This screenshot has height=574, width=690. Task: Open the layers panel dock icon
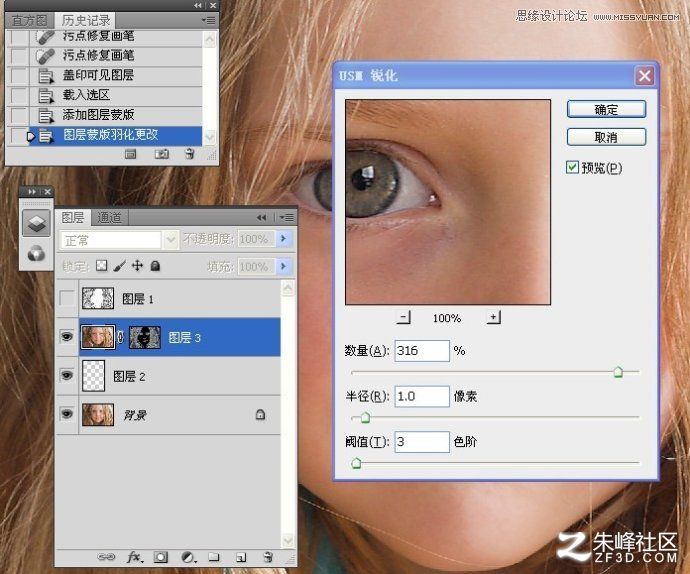(x=36, y=224)
